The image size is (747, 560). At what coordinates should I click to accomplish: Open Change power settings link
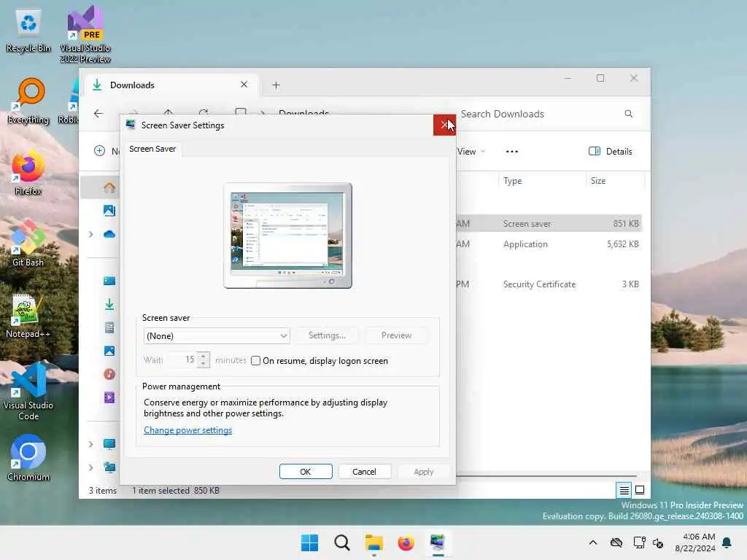[187, 430]
